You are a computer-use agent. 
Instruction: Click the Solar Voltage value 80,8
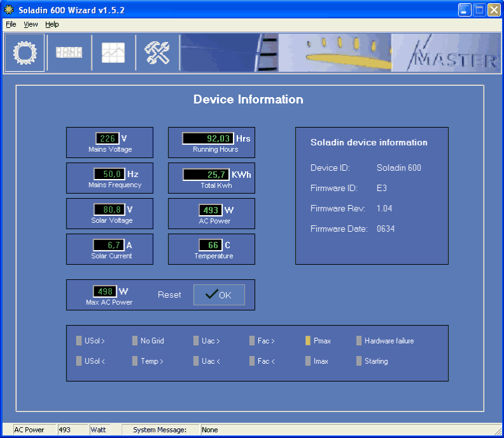tap(109, 209)
